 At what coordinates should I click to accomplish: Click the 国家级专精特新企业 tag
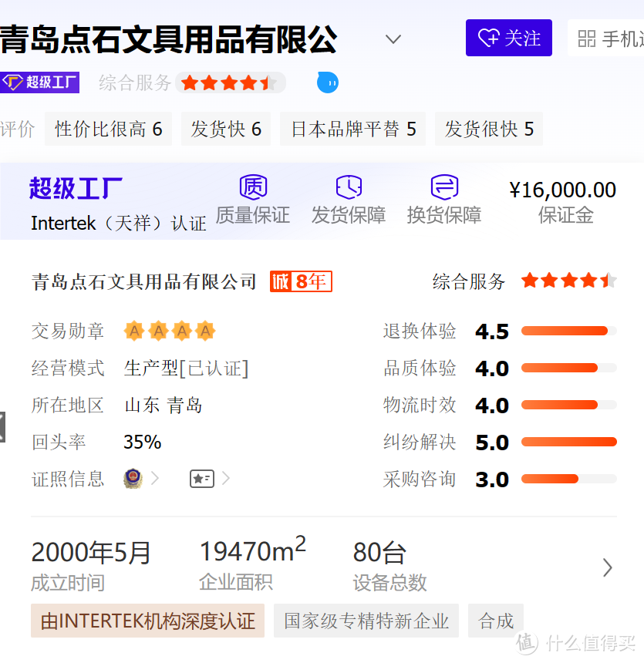tap(366, 621)
